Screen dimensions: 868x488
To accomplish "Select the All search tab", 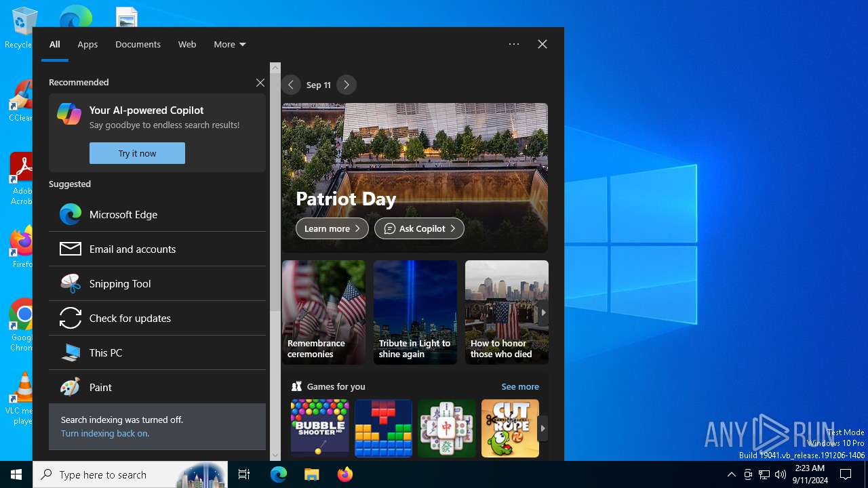I will click(55, 44).
